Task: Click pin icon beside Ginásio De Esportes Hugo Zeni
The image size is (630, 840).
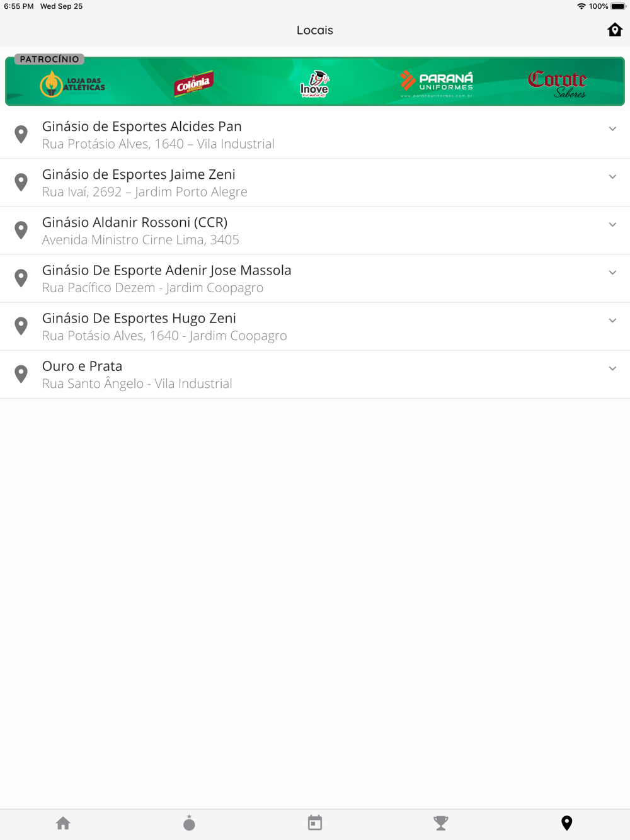Action: tap(21, 326)
